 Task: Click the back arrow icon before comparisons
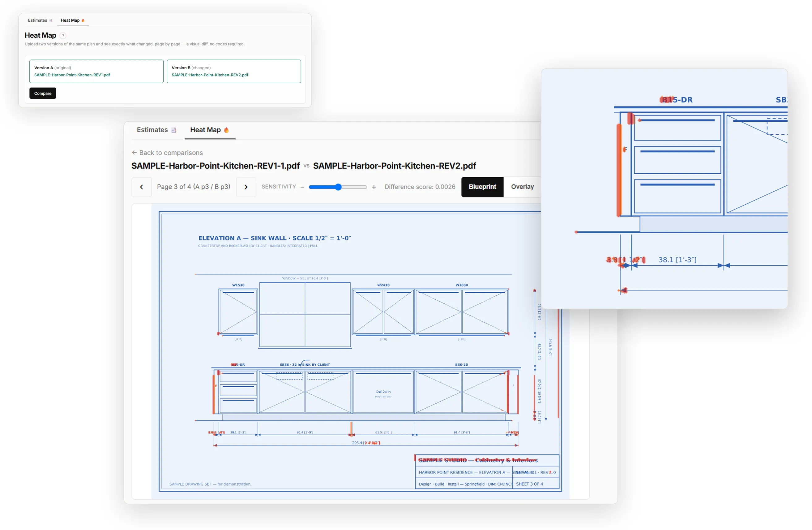coord(135,153)
